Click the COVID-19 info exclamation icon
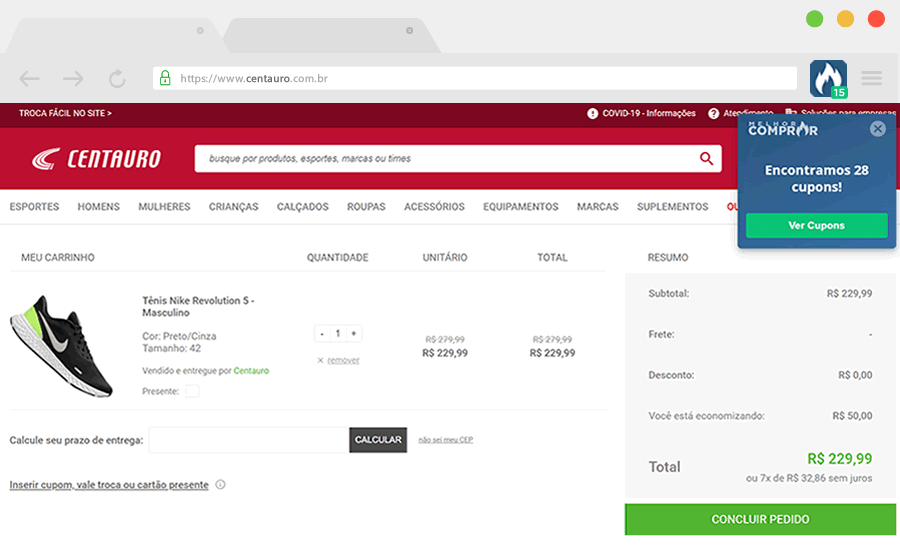Viewport: 900px width, 556px height. pos(592,114)
